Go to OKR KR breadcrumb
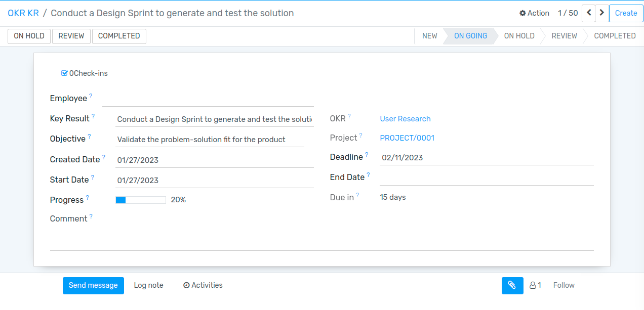This screenshot has height=310, width=644. tap(23, 13)
